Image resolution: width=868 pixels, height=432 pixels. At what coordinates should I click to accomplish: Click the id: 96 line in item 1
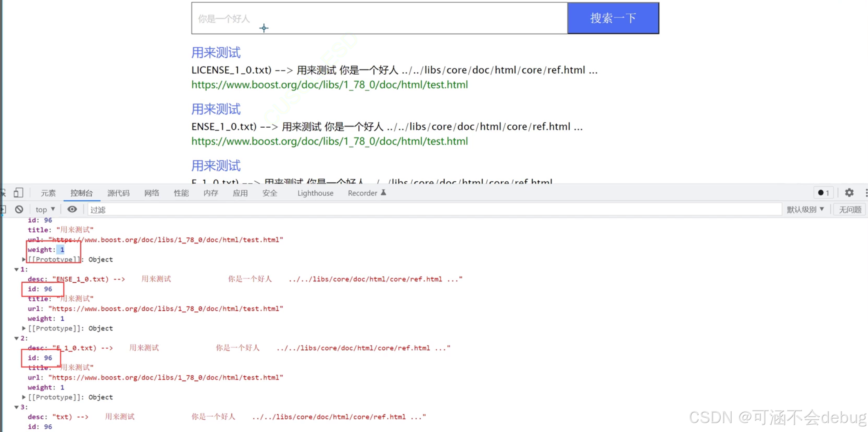pos(40,289)
